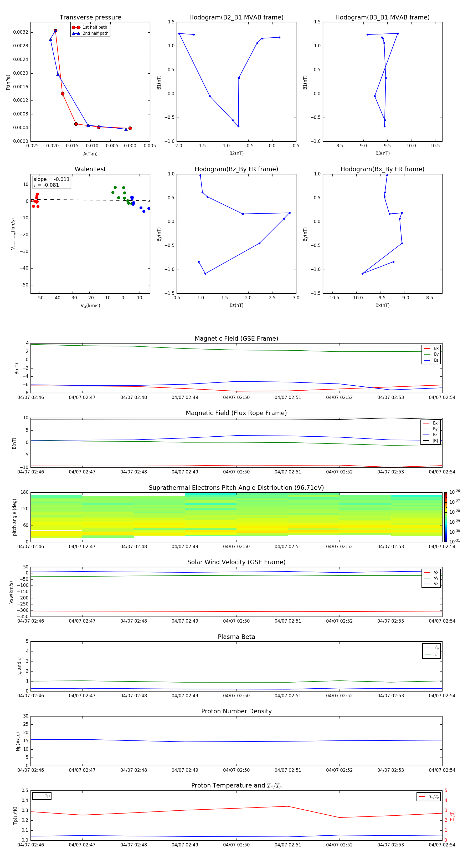
Task: Click the "βp and β" y-axis label
Action: click(19, 666)
